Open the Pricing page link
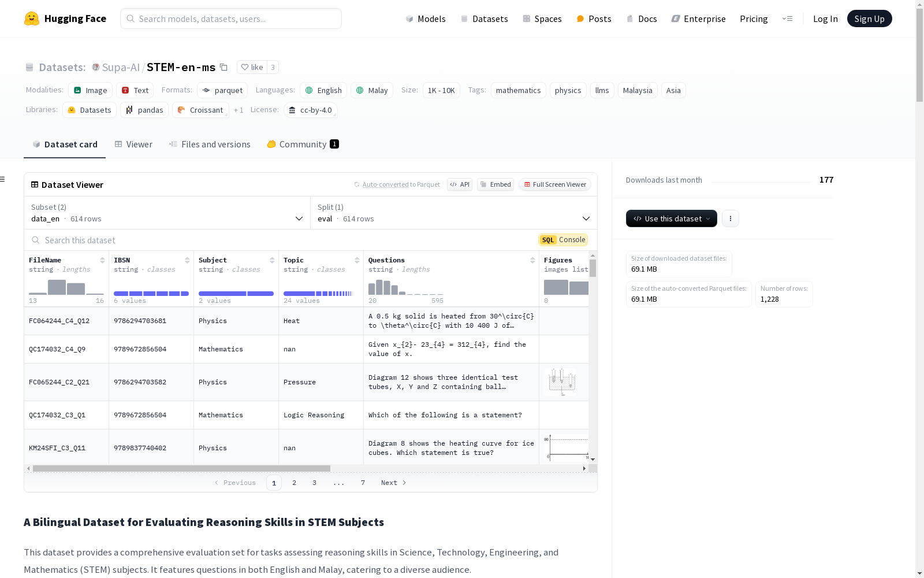Screen dimensions: 924x578 click(754, 18)
